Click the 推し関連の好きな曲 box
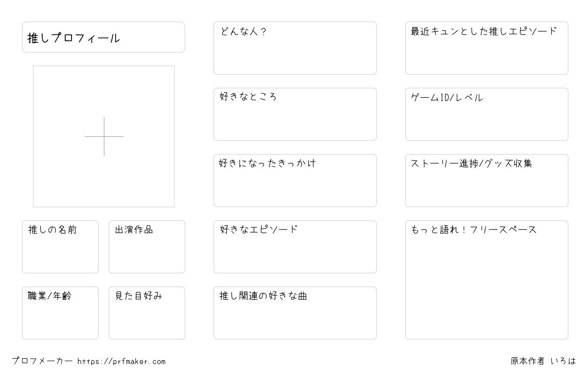 (295, 313)
